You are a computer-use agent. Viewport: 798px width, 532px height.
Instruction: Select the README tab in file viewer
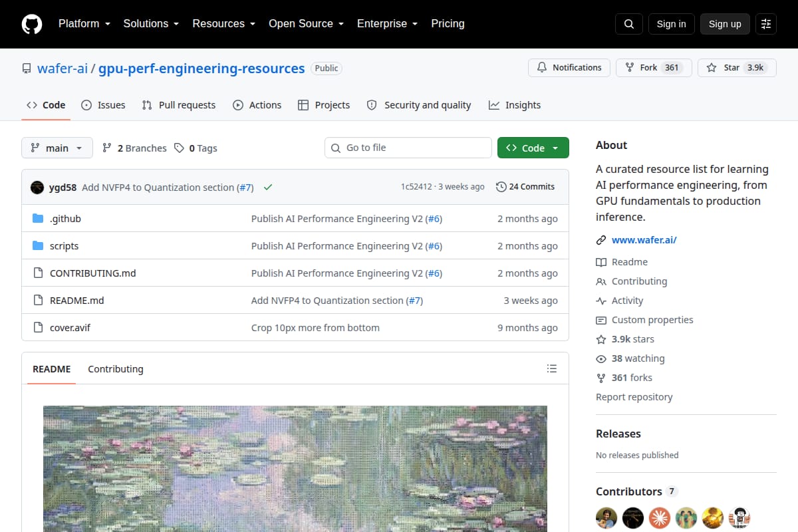click(x=51, y=369)
